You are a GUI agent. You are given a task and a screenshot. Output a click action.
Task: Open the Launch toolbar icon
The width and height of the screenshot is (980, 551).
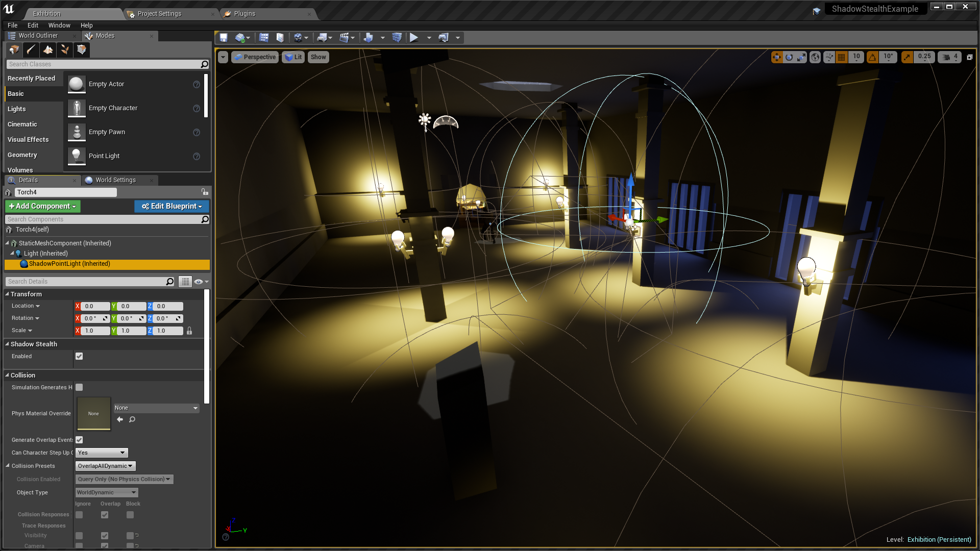click(x=443, y=37)
